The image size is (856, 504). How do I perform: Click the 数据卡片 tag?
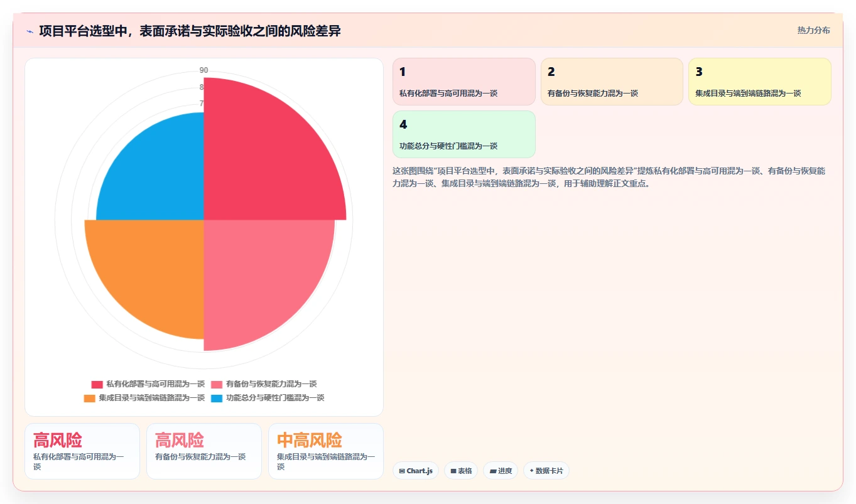[x=546, y=471]
